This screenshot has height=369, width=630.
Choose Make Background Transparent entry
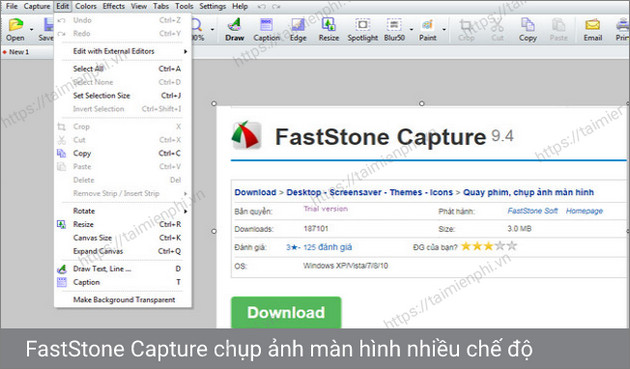[123, 300]
